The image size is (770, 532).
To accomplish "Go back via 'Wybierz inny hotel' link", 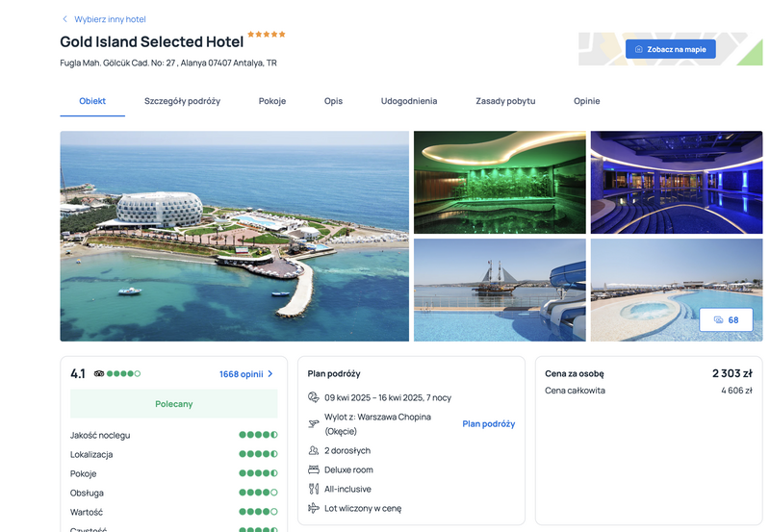I will pos(109,19).
